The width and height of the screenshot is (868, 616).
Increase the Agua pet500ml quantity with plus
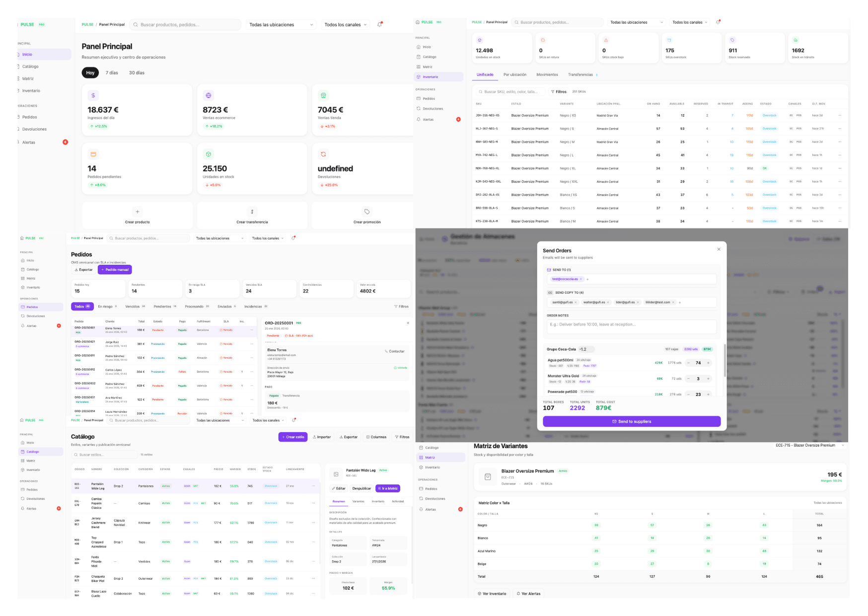[x=708, y=363]
